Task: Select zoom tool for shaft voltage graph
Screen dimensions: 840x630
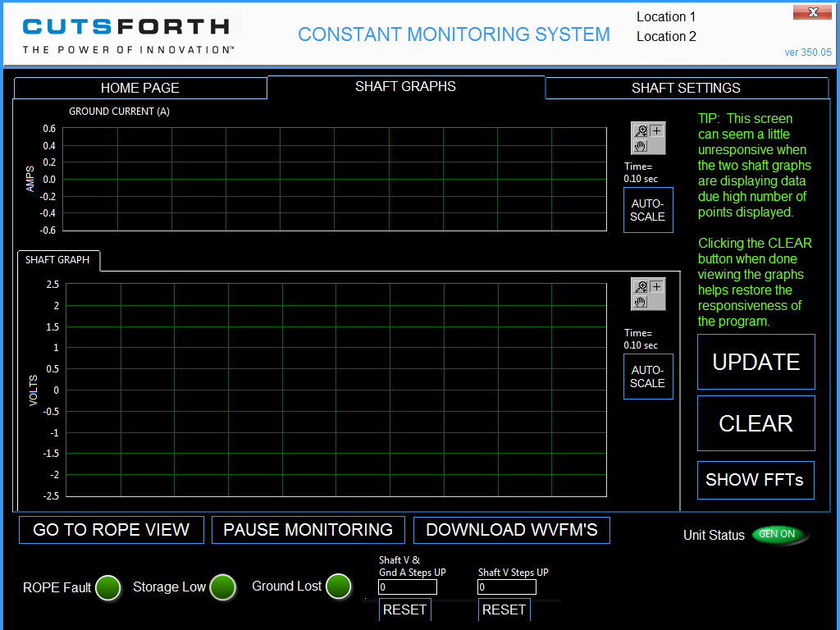Action: coord(641,286)
